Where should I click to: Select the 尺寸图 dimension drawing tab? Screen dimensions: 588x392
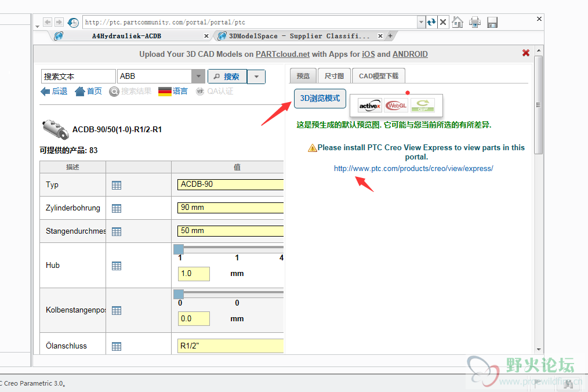pos(334,76)
